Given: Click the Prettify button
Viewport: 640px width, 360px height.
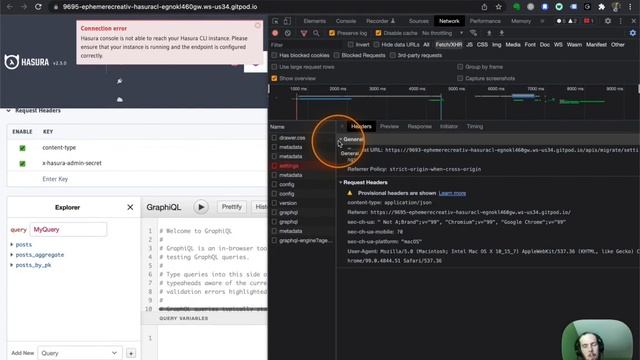Looking at the screenshot, I should coord(231,207).
